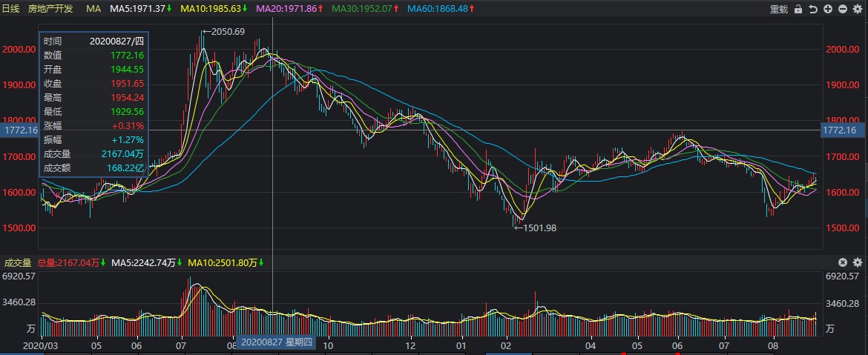The height and width of the screenshot is (355, 868).
Task: Zoom in with the plus icon
Action: pos(827,9)
